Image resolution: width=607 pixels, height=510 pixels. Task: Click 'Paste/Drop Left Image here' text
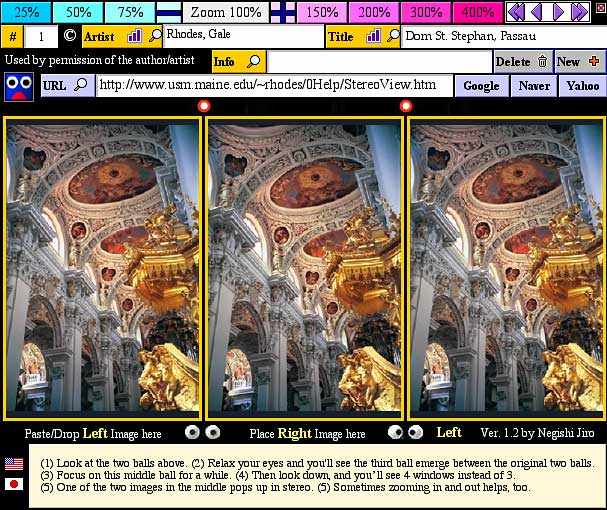tap(93, 433)
